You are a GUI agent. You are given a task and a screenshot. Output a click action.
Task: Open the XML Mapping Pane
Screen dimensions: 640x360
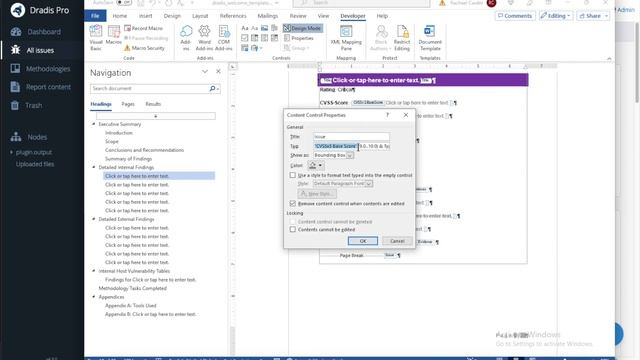pyautogui.click(x=346, y=38)
